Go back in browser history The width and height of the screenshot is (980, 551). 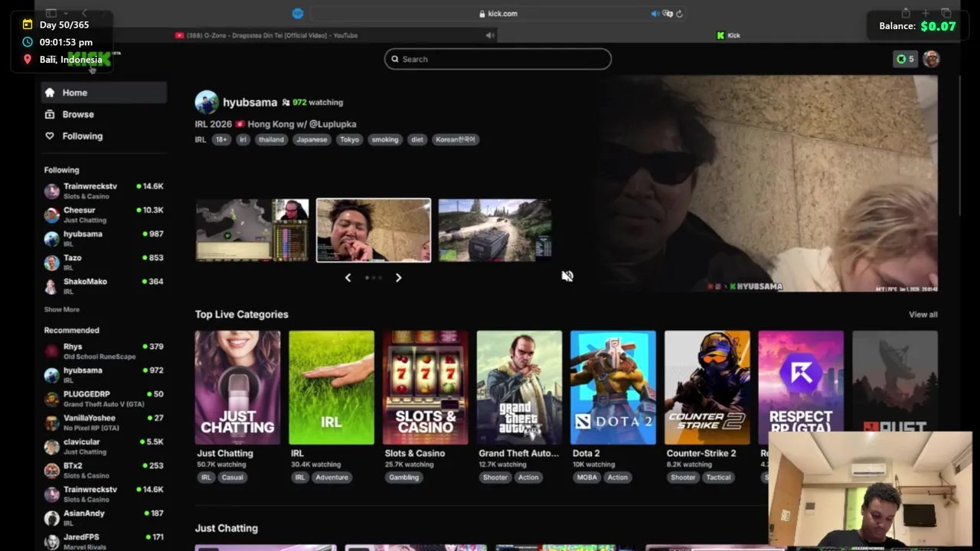(84, 13)
